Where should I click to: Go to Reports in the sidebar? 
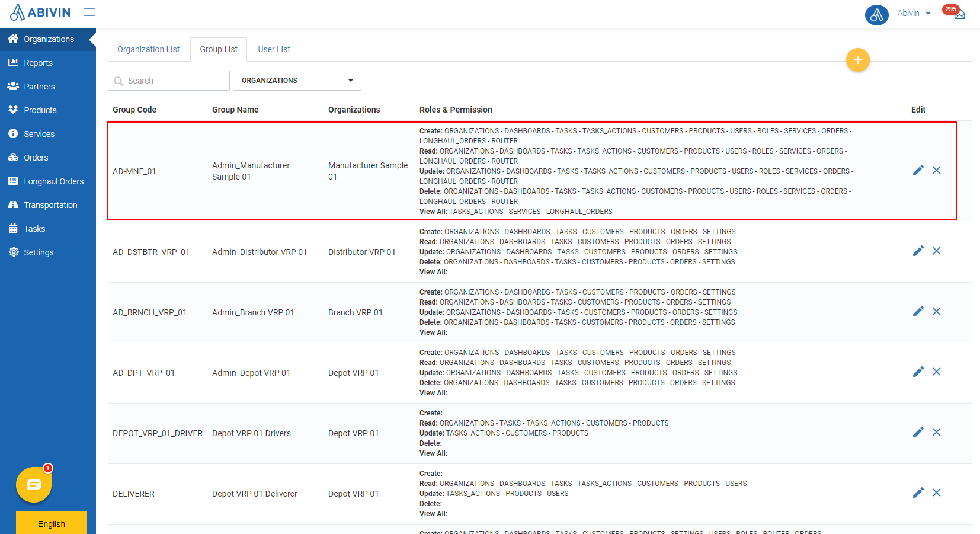click(48, 63)
